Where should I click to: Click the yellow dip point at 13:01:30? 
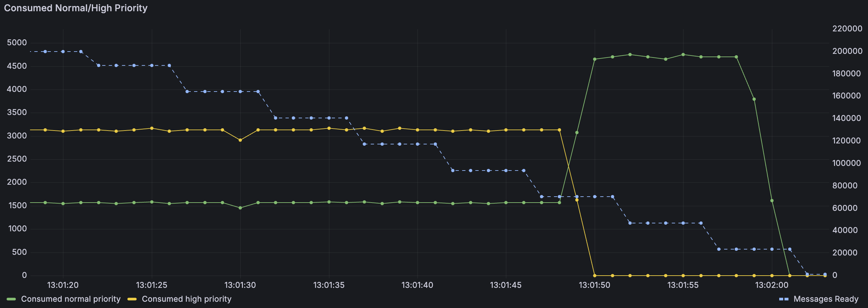(x=240, y=140)
